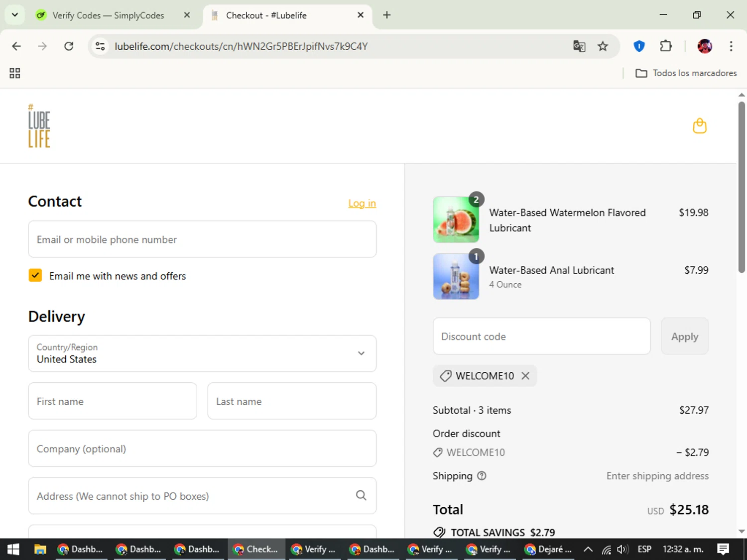Open the Chrome three-dot menu

pyautogui.click(x=731, y=46)
